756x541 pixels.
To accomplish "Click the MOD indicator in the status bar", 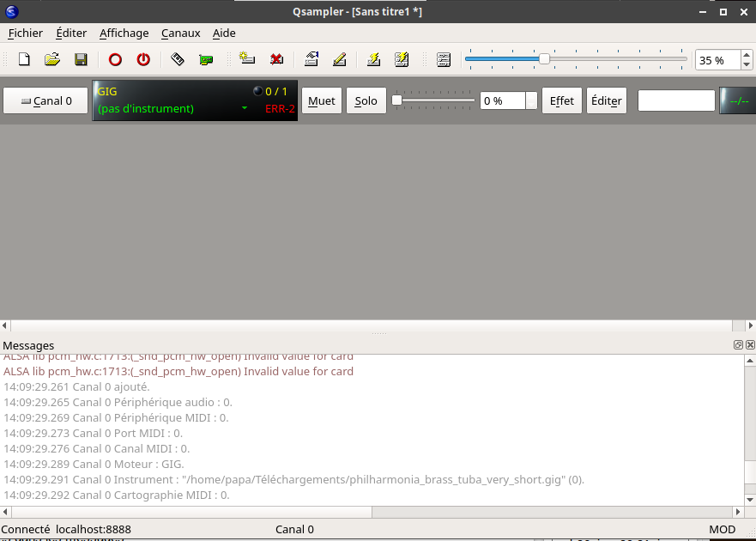I will click(723, 530).
